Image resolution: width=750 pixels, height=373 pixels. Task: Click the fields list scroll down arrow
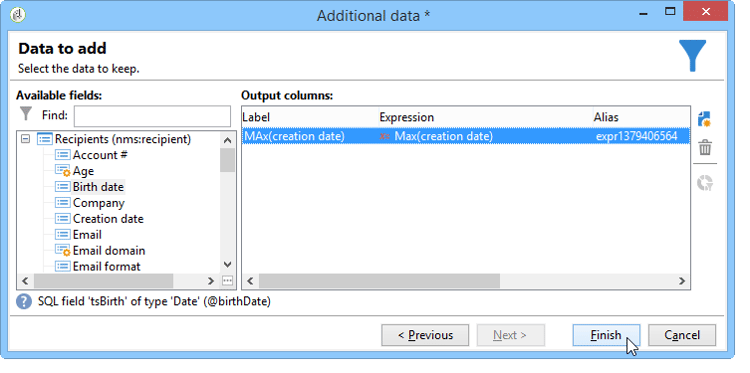(x=228, y=264)
